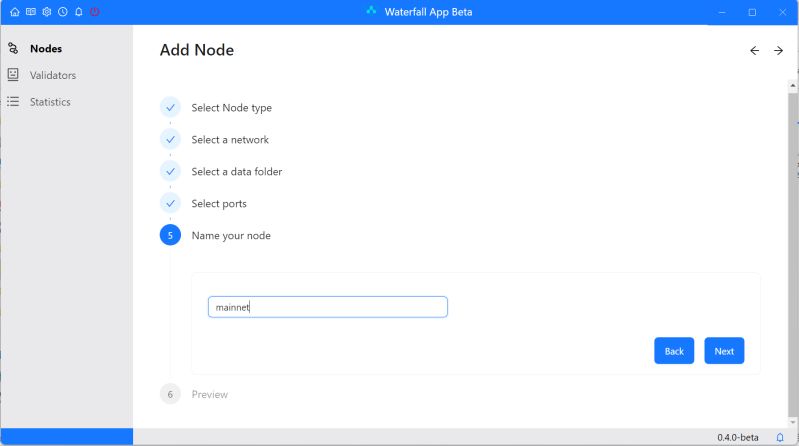Jump to Select a data folder step
Screen dimensions: 799x446
click(236, 172)
